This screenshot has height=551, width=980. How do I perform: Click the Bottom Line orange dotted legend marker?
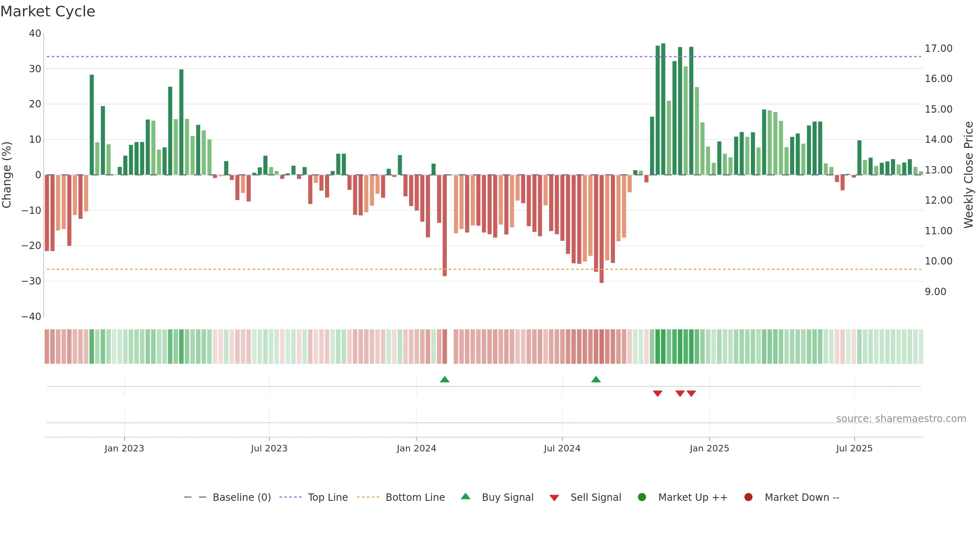coord(368,497)
